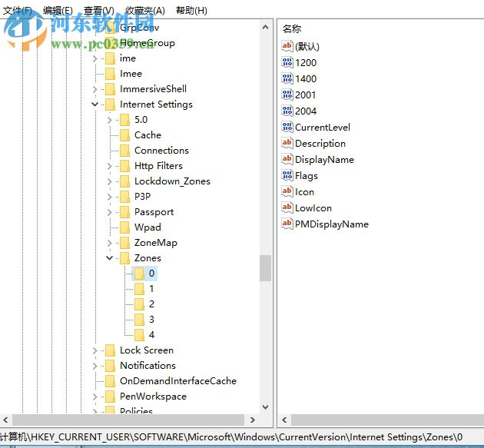Click values pane horizontal scroll left arrow
484x448 pixels.
(x=284, y=420)
